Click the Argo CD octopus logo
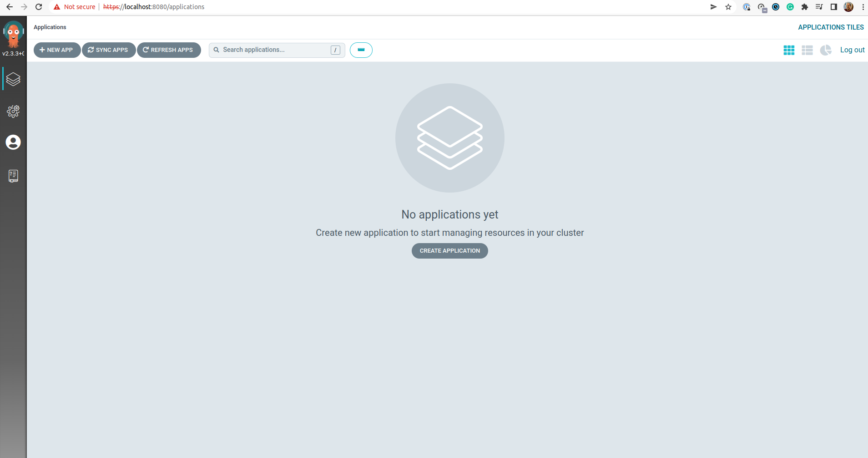 (x=13, y=34)
